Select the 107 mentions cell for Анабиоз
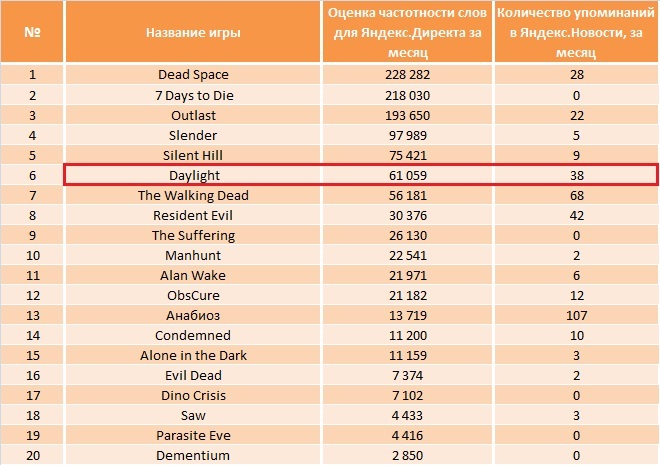This screenshot has width=660, height=465. 576,315
